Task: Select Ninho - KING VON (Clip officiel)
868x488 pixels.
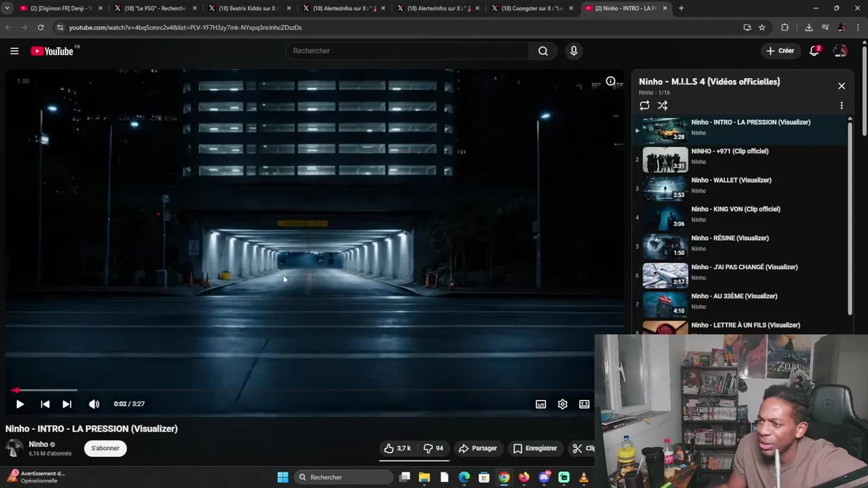Action: tap(741, 218)
